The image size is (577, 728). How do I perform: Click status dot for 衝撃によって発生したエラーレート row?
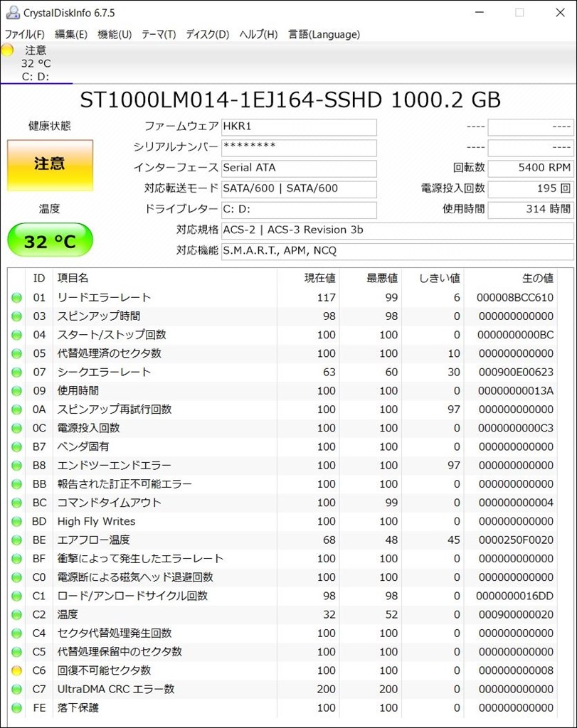click(x=17, y=559)
